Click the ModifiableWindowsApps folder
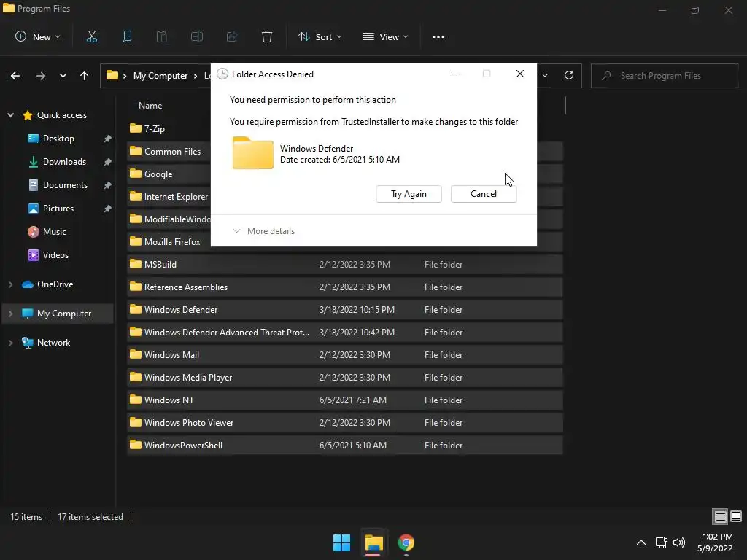747x560 pixels. (x=169, y=219)
